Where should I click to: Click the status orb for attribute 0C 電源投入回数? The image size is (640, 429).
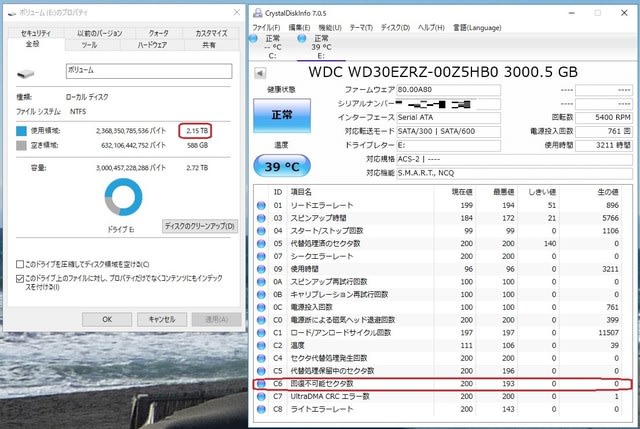click(x=261, y=307)
